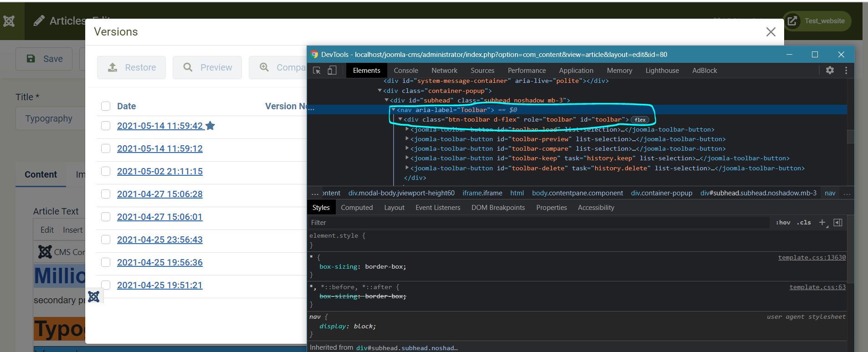Click the Joomla icon at the bottom of the Versions dialog

coord(94,296)
